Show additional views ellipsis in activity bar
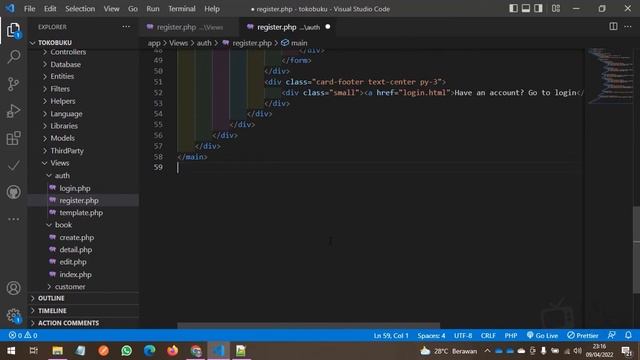Viewport: 640px width, 360px height. pyautogui.click(x=13, y=219)
